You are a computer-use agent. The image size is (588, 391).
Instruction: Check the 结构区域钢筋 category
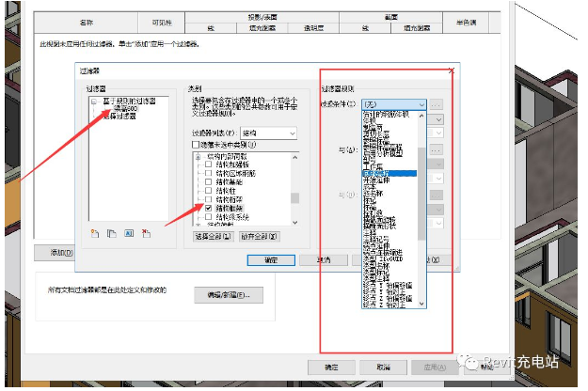point(209,173)
